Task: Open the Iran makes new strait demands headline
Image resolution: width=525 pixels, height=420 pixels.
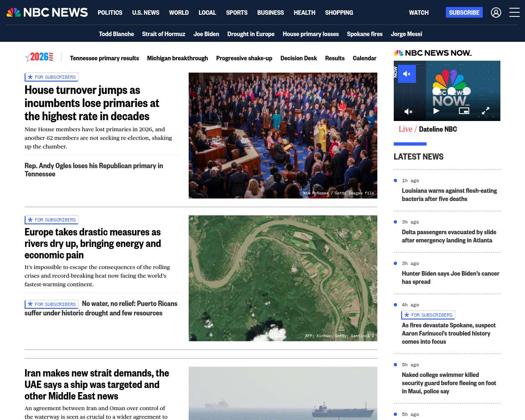Action: point(97,384)
